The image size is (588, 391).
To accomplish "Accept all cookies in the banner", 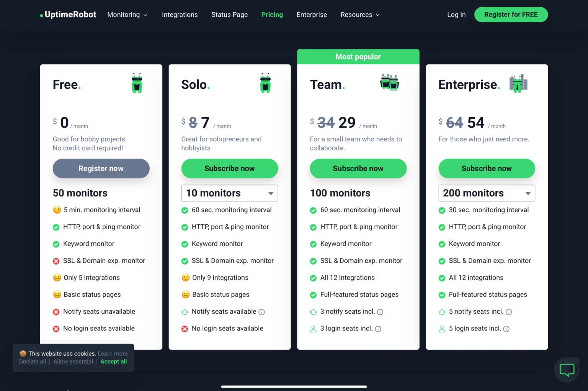I will [x=113, y=362].
